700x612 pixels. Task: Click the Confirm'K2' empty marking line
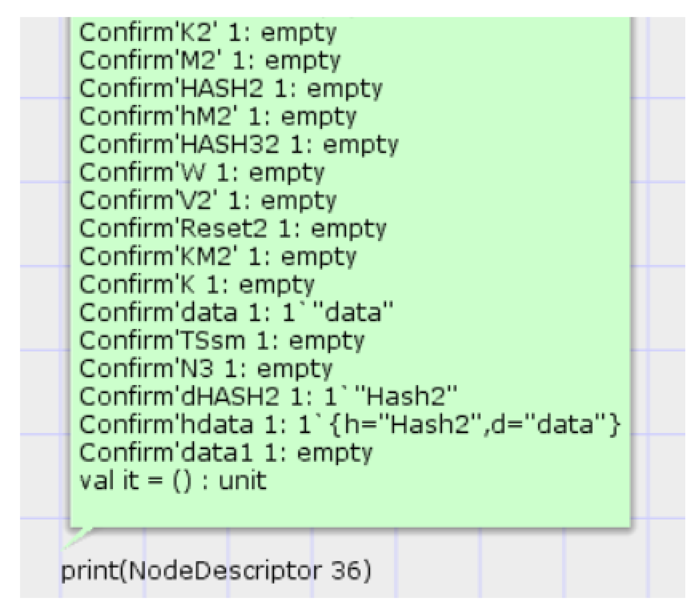208,33
